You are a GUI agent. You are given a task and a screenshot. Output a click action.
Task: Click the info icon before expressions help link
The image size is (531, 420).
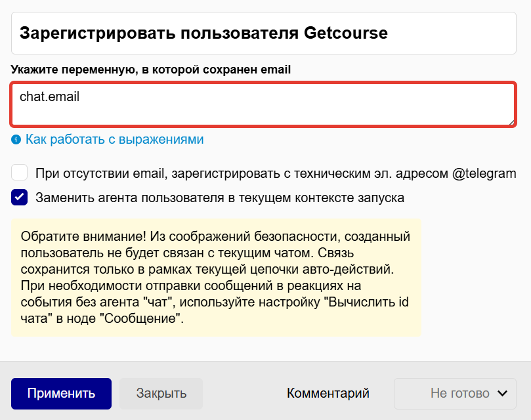point(18,138)
